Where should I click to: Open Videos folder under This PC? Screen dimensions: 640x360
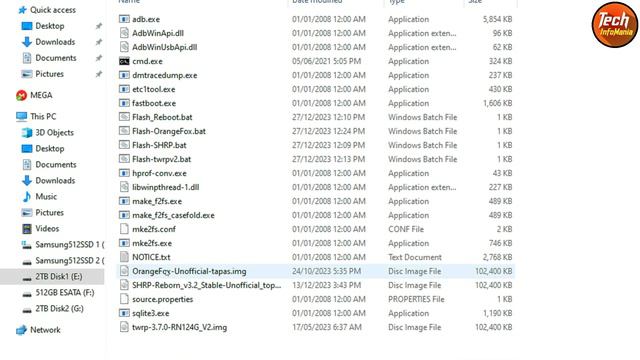coord(47,228)
